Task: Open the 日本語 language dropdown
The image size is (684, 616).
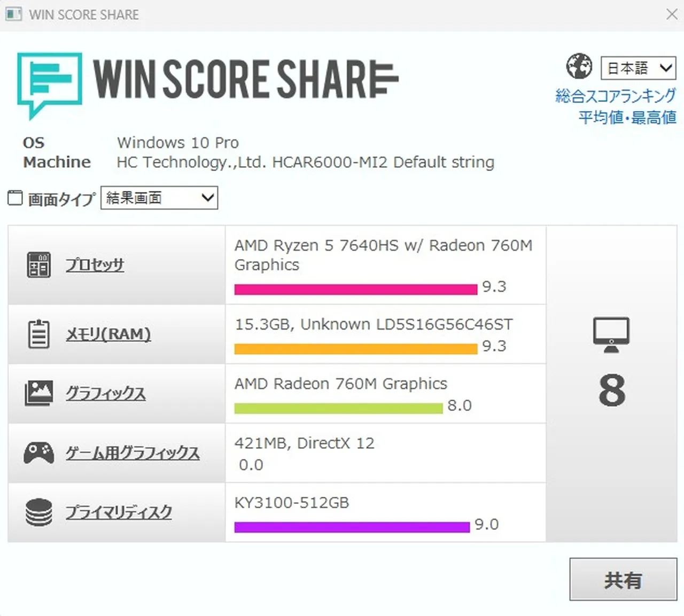Action: click(639, 68)
